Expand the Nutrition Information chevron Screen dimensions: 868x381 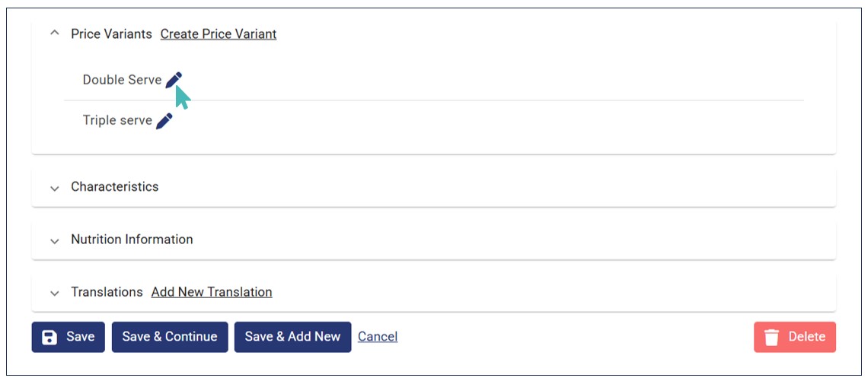(x=54, y=240)
